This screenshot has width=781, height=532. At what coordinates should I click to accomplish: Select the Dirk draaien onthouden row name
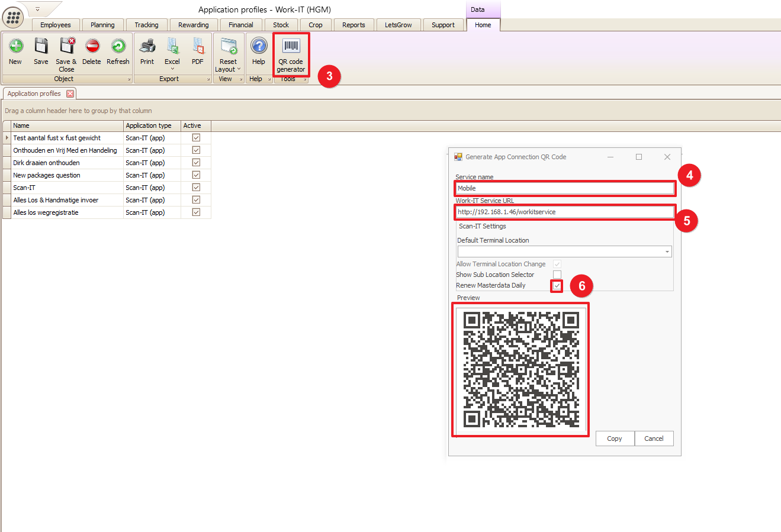46,163
